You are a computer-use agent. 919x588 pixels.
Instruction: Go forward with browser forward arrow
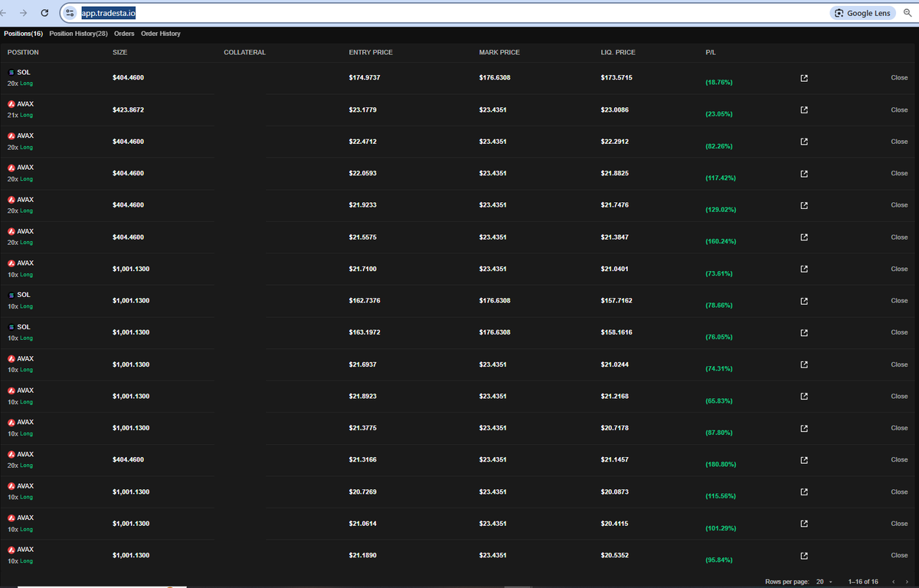coord(23,13)
